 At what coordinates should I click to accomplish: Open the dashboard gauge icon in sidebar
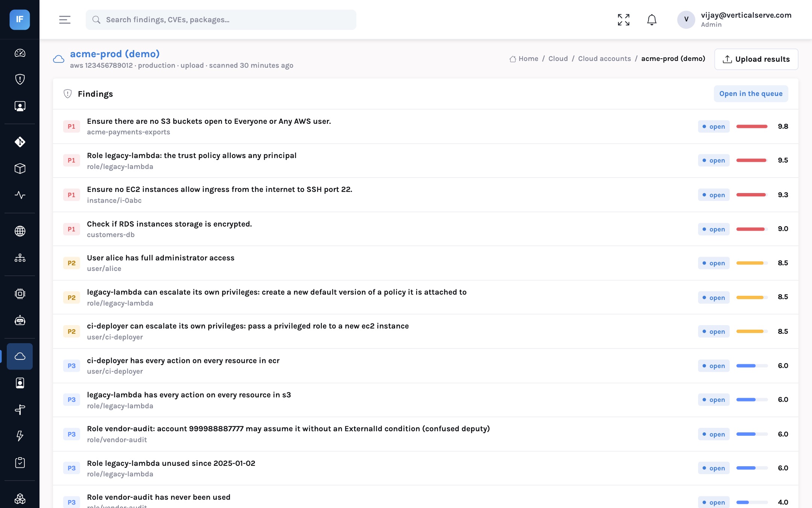[x=20, y=53]
